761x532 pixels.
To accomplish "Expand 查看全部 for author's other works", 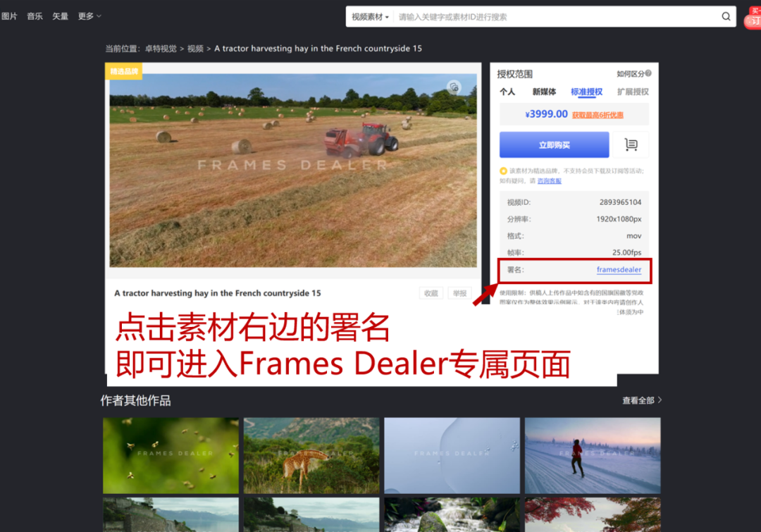I will (x=641, y=400).
